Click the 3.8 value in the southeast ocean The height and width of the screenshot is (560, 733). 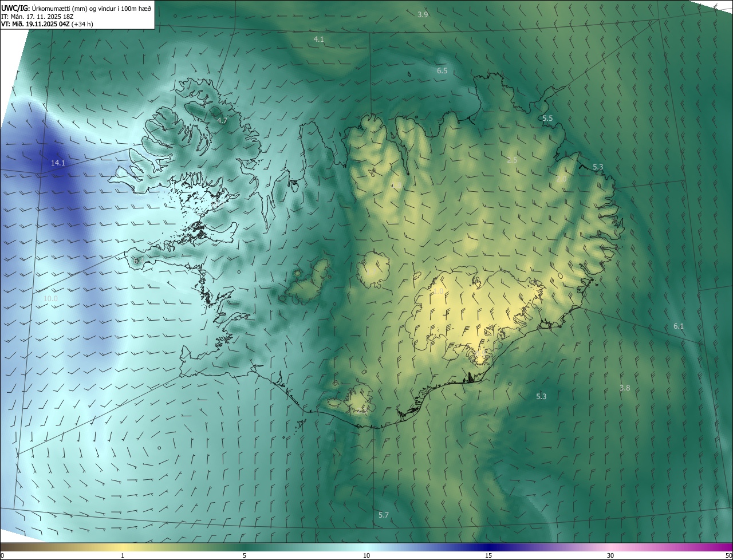(625, 388)
